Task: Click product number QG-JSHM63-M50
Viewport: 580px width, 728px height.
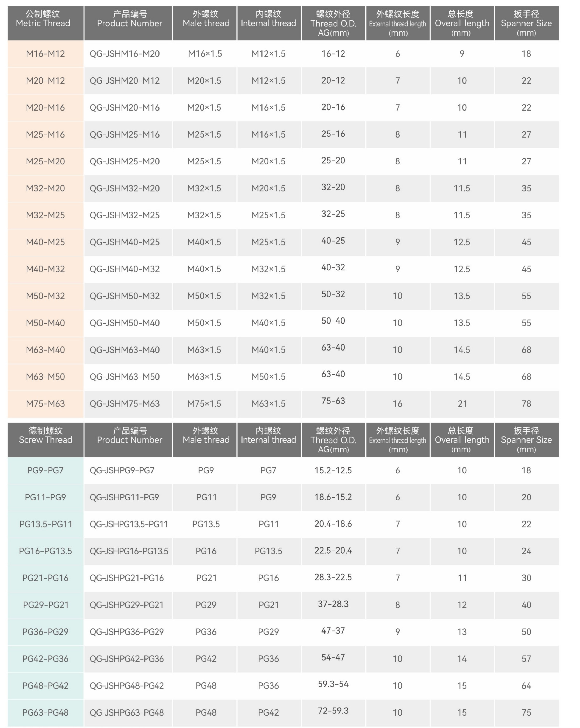Action: coord(125,377)
